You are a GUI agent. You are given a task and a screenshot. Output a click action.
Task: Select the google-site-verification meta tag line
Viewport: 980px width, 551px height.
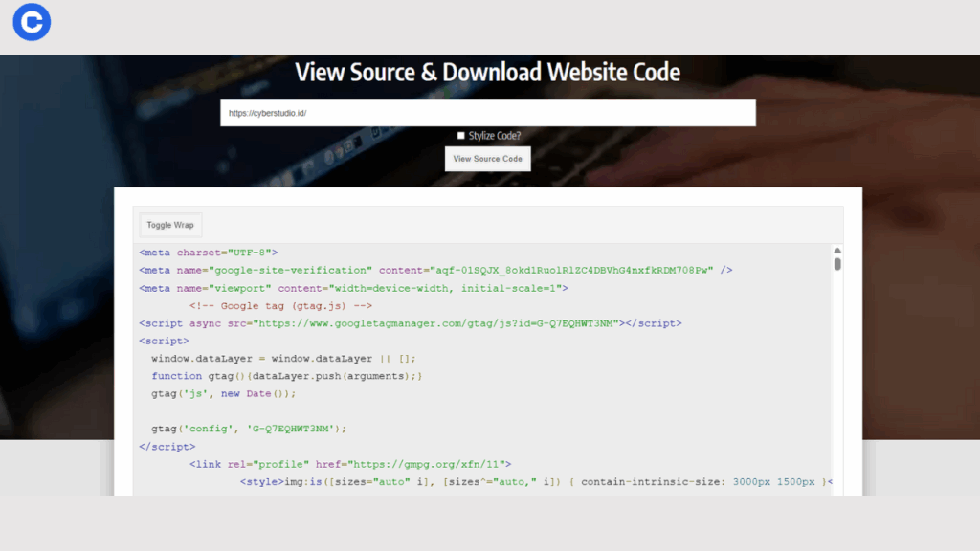point(435,271)
